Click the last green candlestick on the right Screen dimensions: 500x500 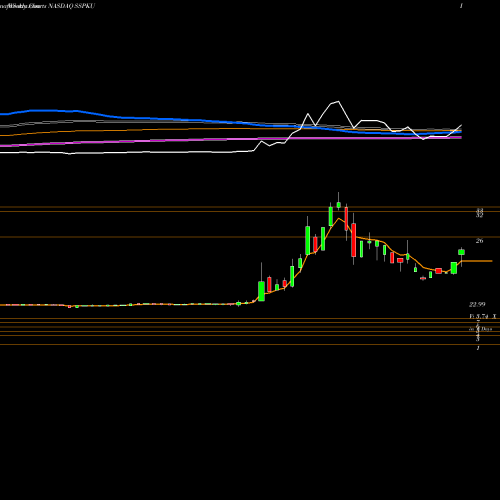point(461,252)
